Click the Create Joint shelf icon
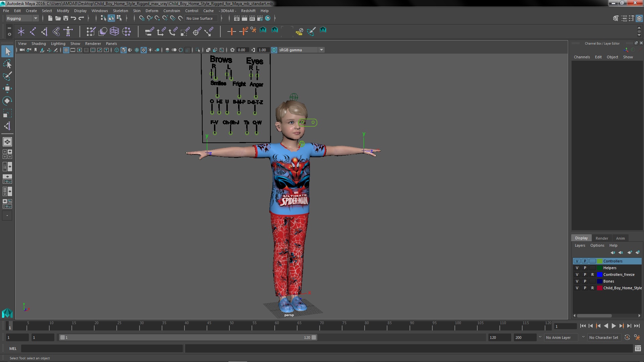Screen dimensions: 644x362 click(x=33, y=32)
